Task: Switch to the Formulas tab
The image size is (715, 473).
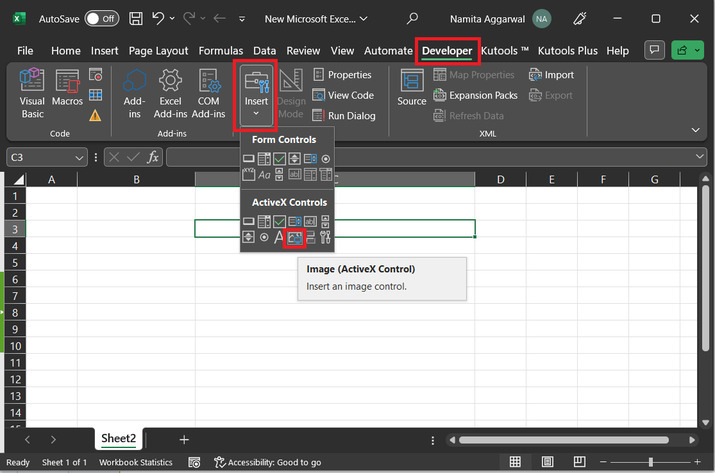Action: [220, 50]
